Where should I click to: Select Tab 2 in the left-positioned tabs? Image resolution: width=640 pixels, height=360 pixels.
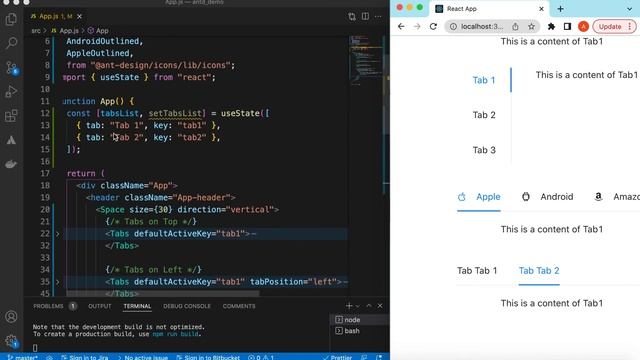(x=484, y=115)
